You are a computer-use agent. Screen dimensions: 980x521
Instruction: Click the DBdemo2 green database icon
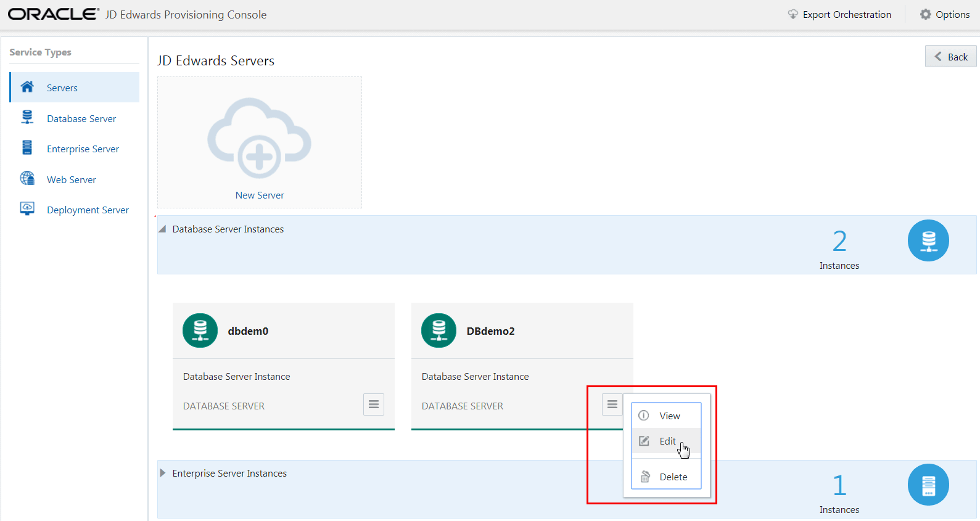[439, 330]
